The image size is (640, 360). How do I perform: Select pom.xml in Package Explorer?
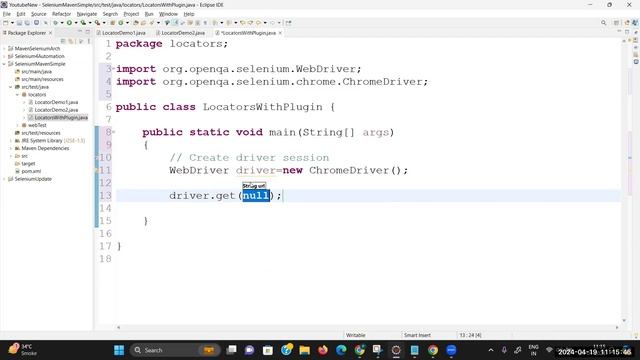click(31, 171)
